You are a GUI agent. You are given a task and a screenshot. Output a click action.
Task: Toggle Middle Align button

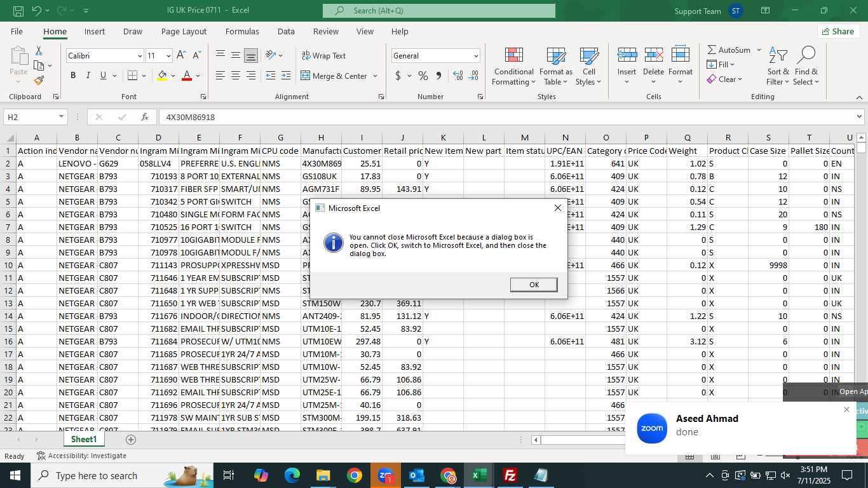pyautogui.click(x=236, y=55)
